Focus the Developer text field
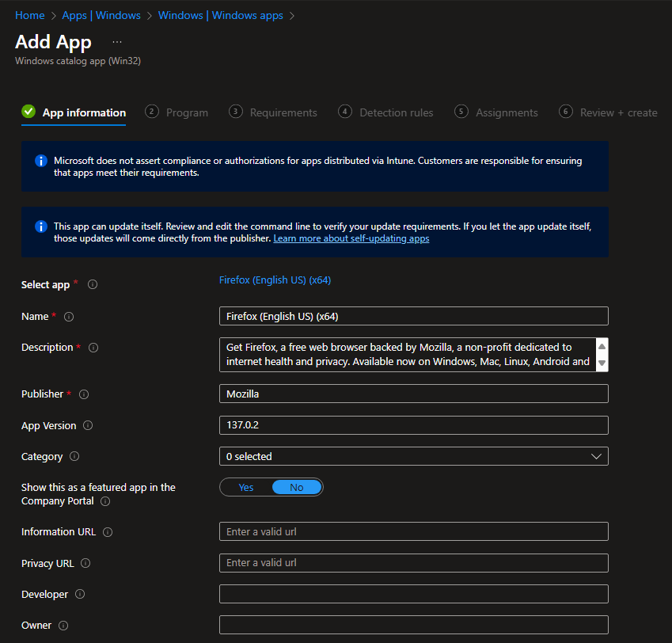Viewport: 672px width, 643px height. (413, 594)
